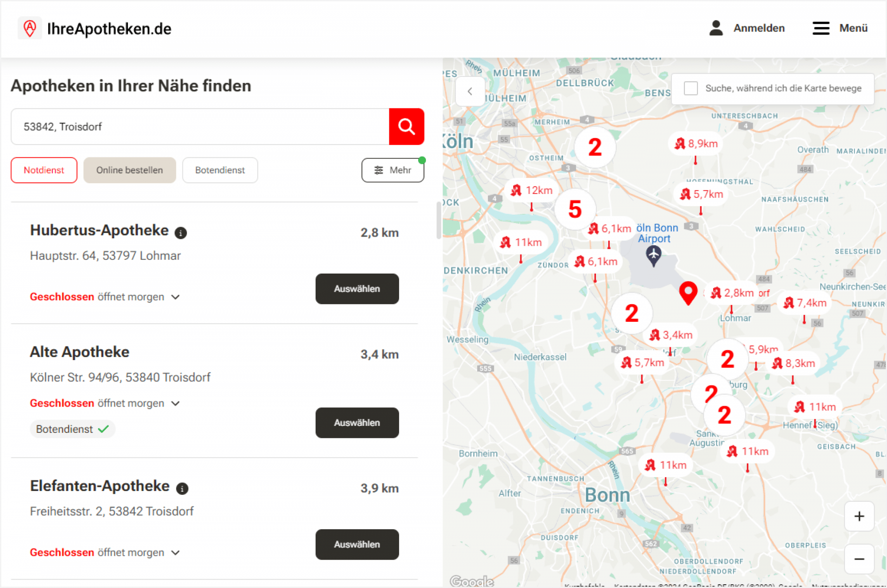Click the location search input field
This screenshot has height=588, width=887.
pos(199,127)
